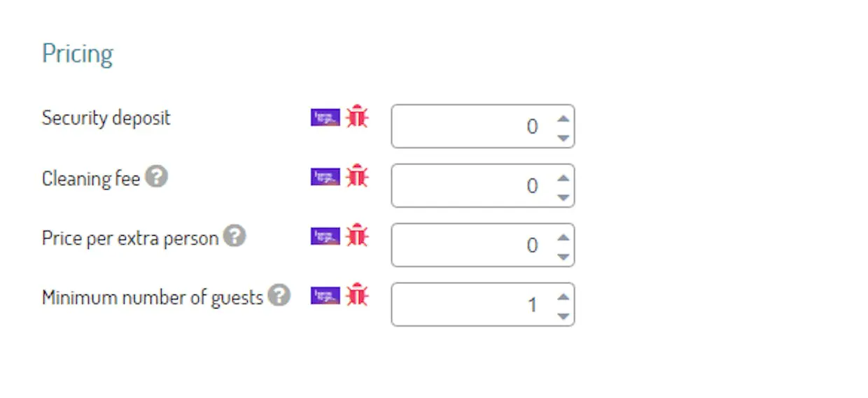Click the purple badge for Price per extra person

coord(325,236)
